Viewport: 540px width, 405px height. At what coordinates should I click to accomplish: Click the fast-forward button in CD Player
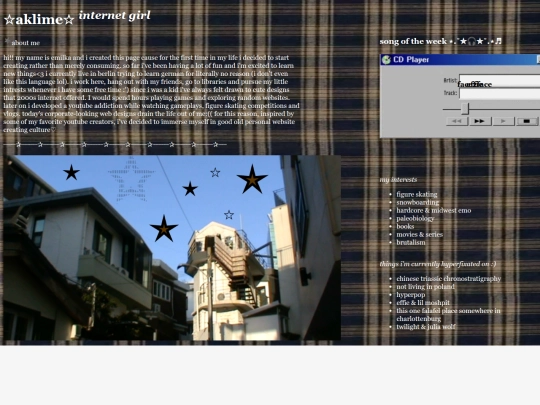pyautogui.click(x=480, y=121)
